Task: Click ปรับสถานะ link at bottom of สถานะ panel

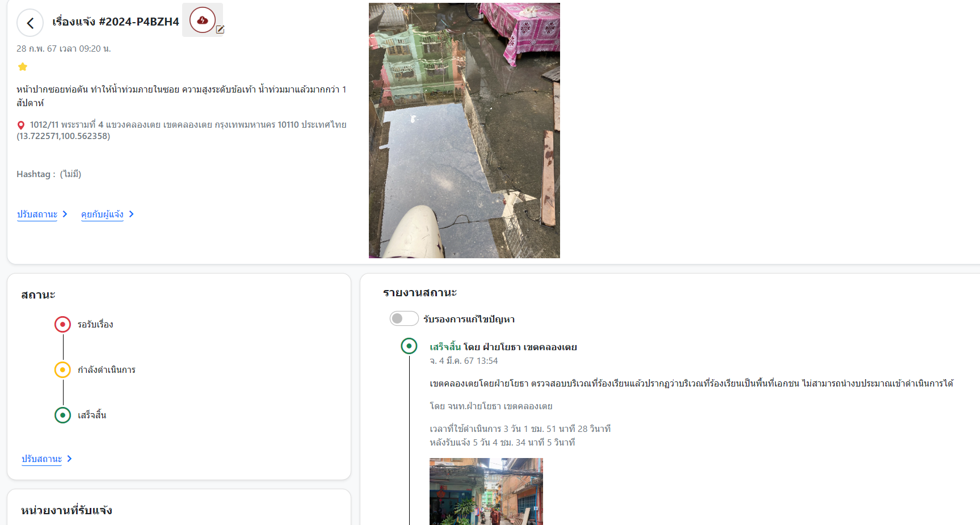Action: [x=42, y=459]
